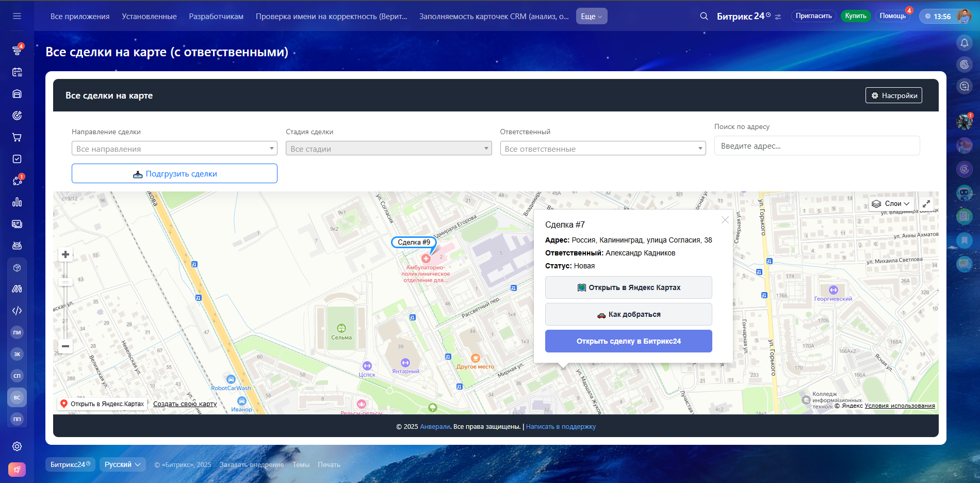Open the shopping cart icon in sidebar
Screen dimensions: 980x483
click(17, 137)
